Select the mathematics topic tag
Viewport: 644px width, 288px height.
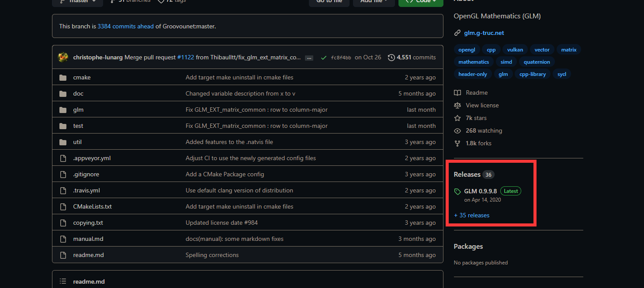[474, 62]
